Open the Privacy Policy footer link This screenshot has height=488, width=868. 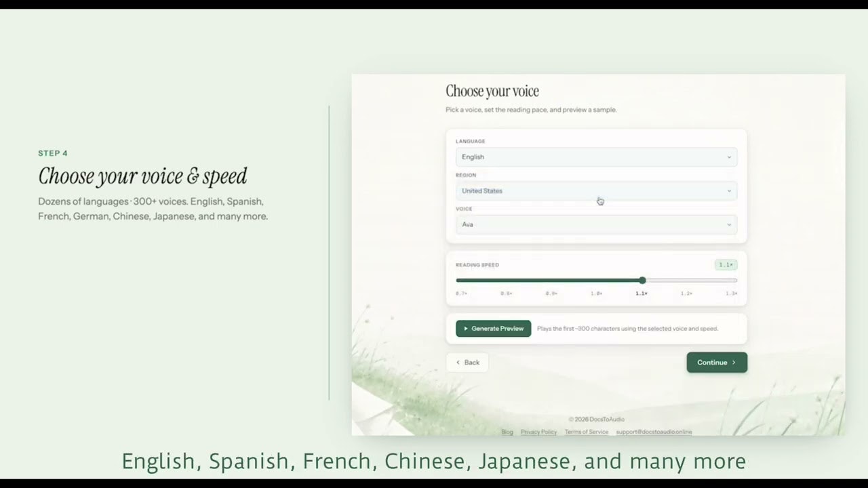click(538, 432)
